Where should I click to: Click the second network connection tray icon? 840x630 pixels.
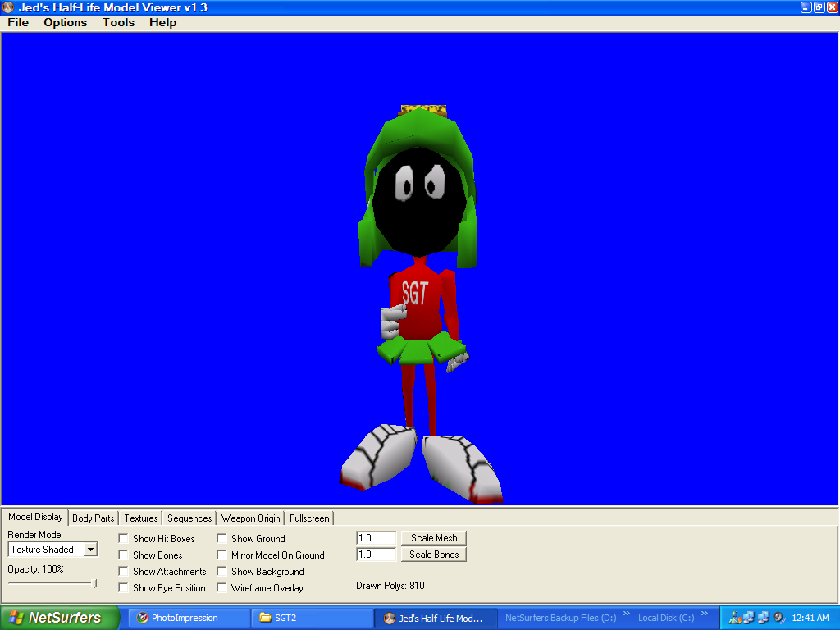click(x=763, y=618)
